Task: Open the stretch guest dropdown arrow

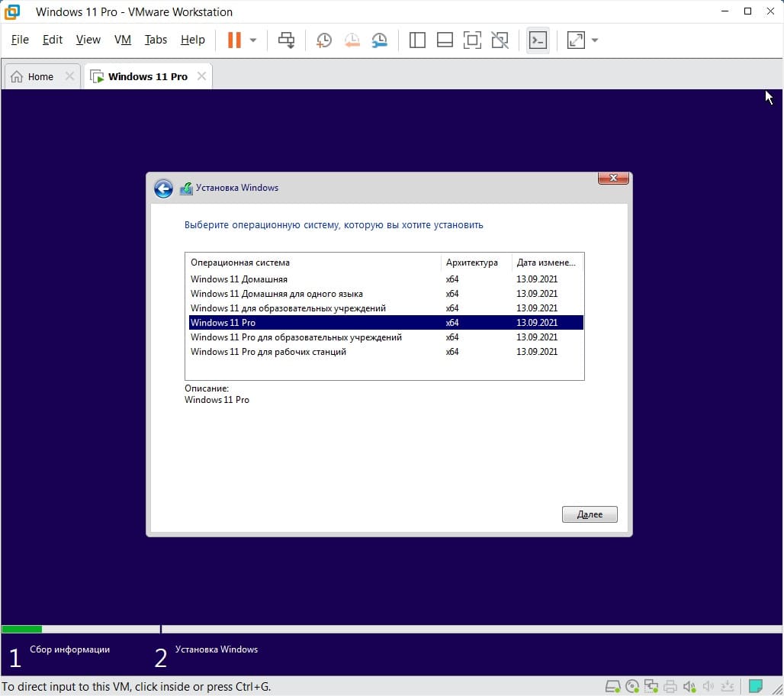Action: pos(595,40)
